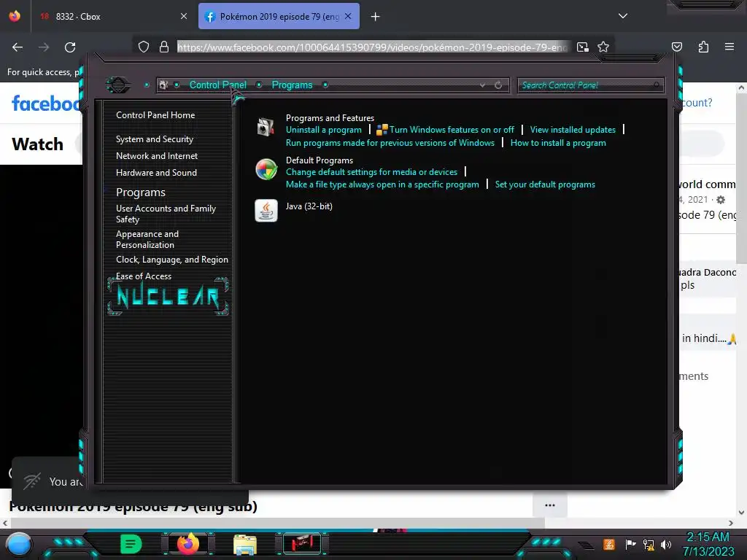Switch to the 8332 Cbox tab

[113, 17]
